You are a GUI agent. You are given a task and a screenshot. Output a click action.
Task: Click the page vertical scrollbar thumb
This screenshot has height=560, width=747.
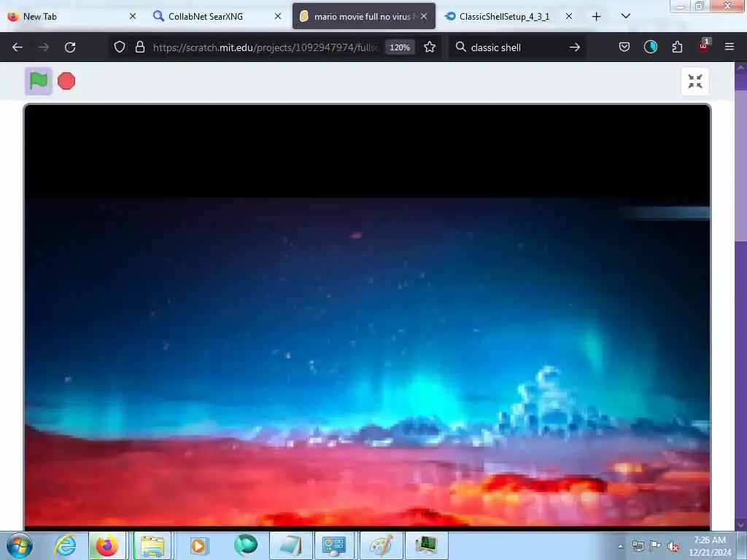pos(740,166)
